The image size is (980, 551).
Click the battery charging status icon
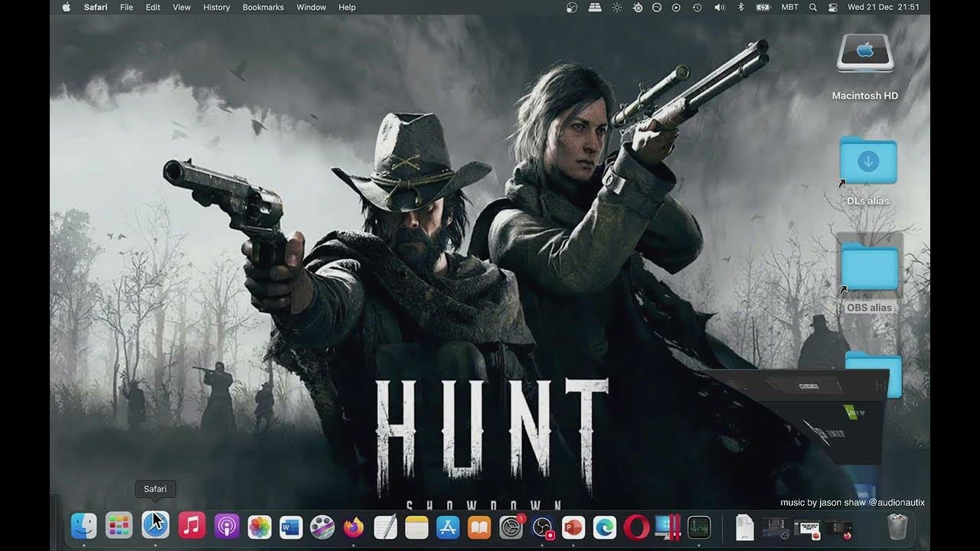(x=763, y=7)
